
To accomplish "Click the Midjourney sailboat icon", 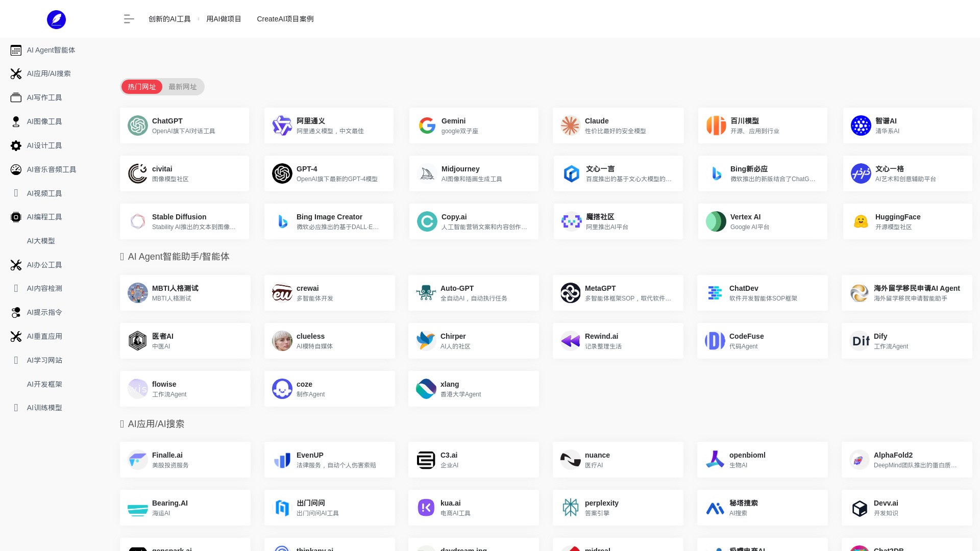I will [x=427, y=173].
